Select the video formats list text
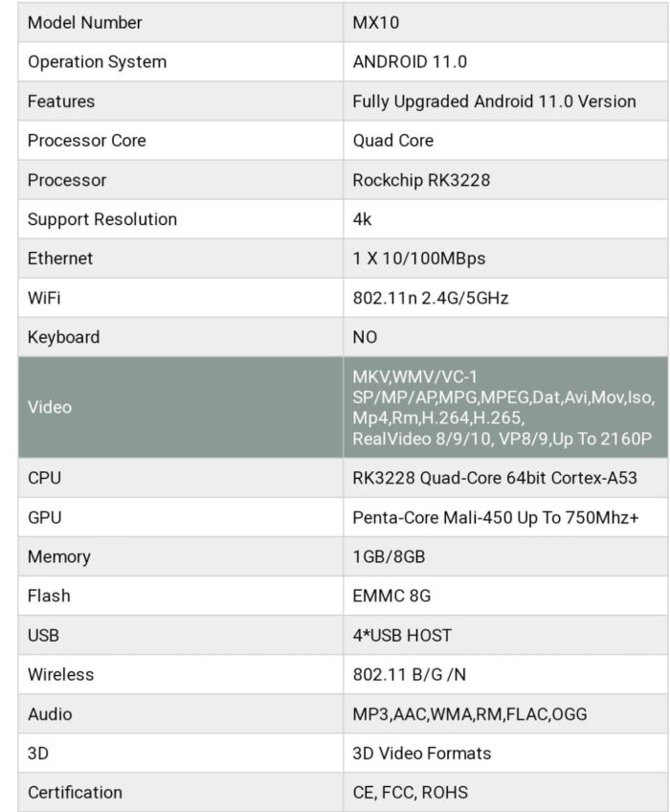The image size is (670, 812). (502, 407)
